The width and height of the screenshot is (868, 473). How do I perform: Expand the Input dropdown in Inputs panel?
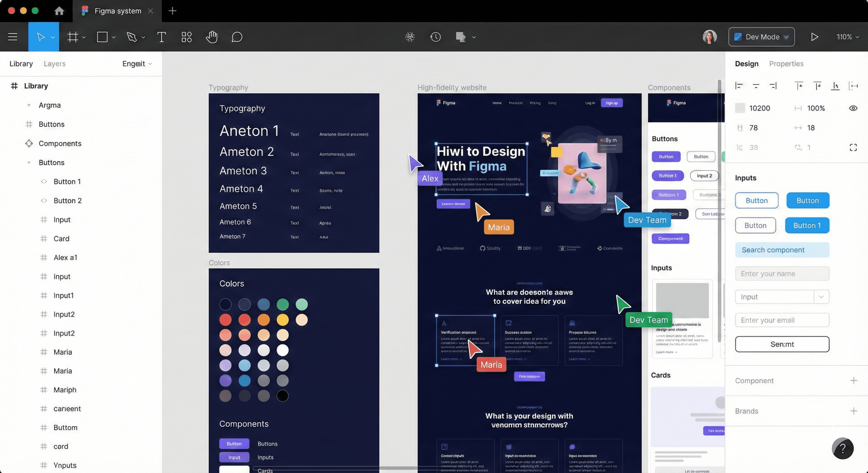tap(821, 297)
